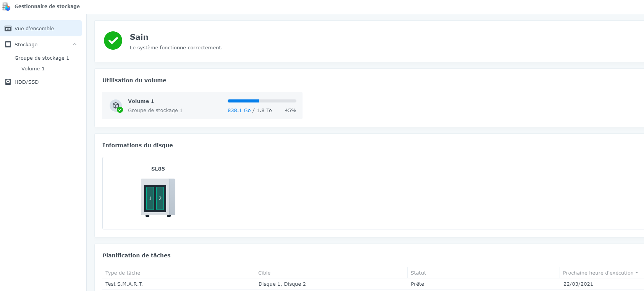Click the Cible column header
This screenshot has width=644, height=291.
pos(264,273)
